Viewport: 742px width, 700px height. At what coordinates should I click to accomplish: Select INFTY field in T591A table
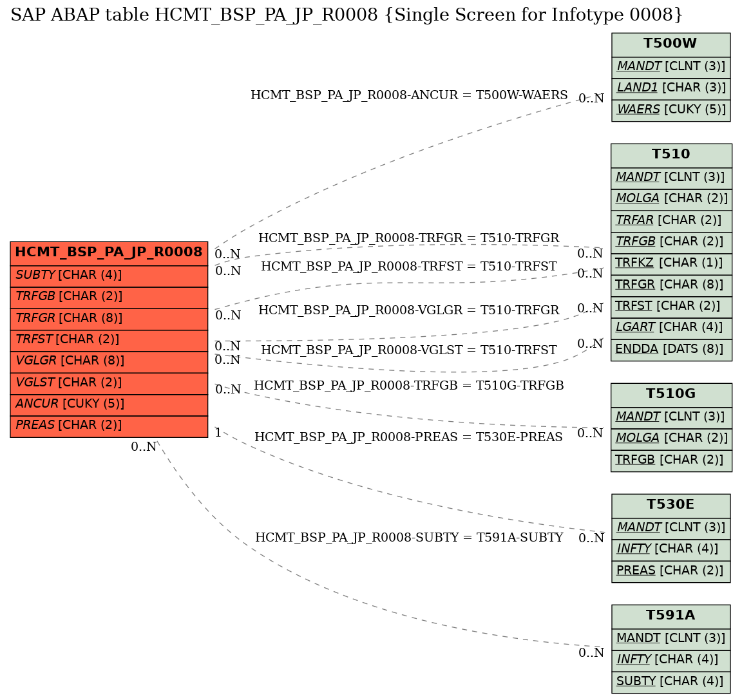(671, 660)
